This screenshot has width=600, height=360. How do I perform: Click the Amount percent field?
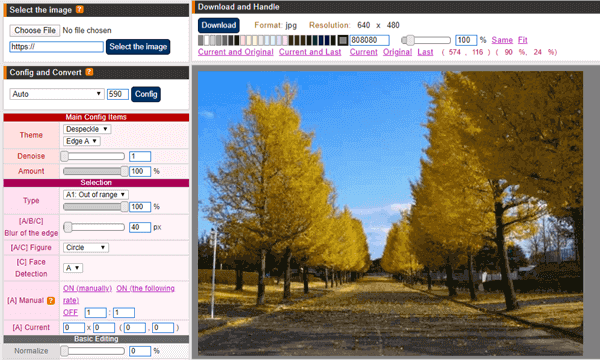(x=140, y=171)
